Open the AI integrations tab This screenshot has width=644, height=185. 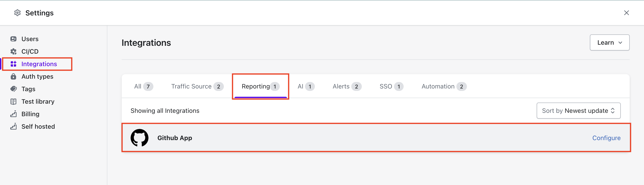[306, 86]
